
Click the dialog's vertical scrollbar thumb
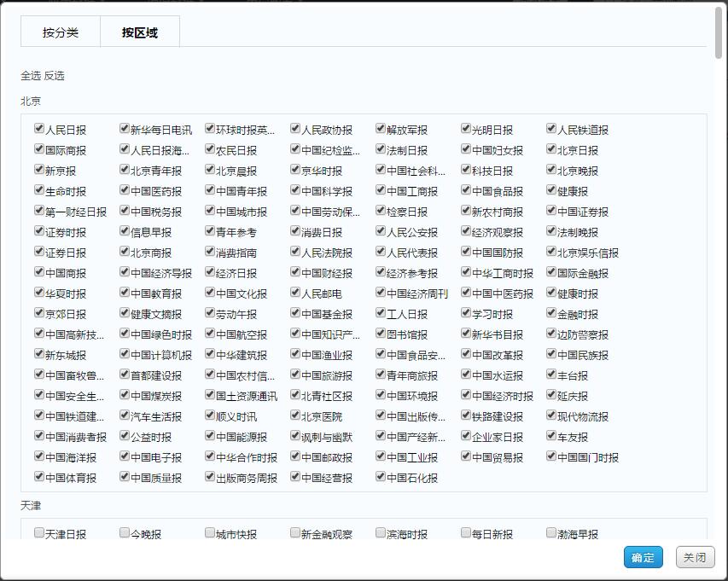pos(719,33)
